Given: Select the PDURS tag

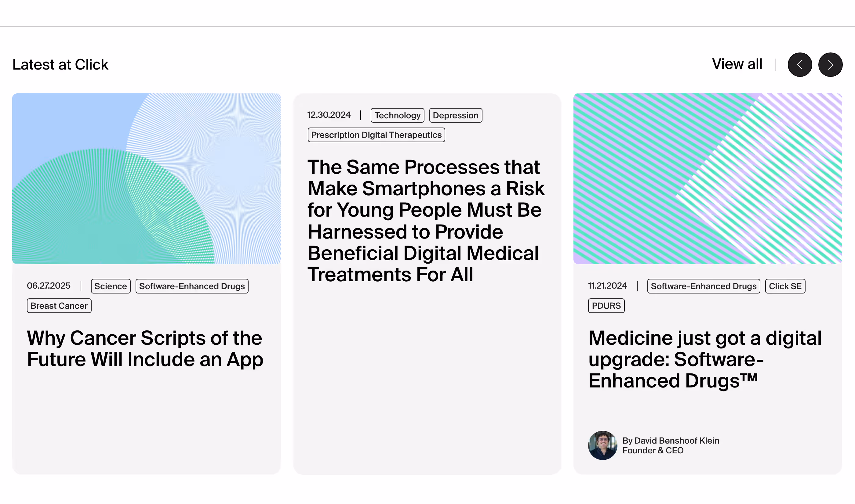Looking at the screenshot, I should [x=606, y=306].
